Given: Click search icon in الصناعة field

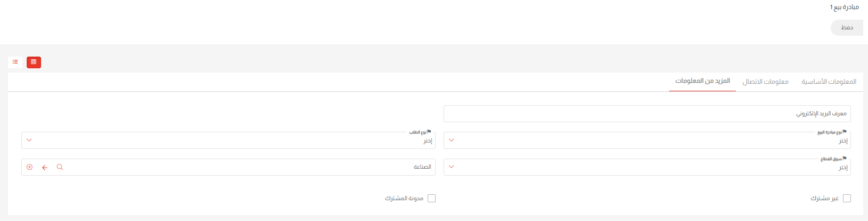Looking at the screenshot, I should [60, 167].
